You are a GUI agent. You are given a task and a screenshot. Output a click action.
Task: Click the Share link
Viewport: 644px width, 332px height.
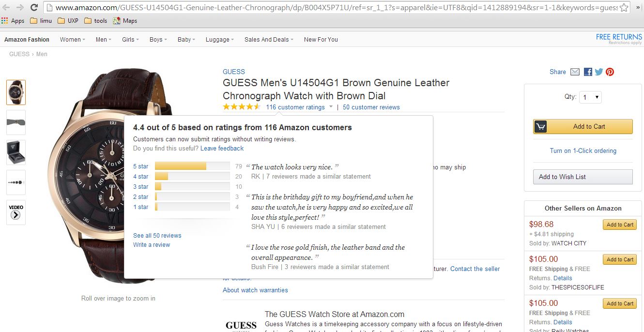(558, 72)
